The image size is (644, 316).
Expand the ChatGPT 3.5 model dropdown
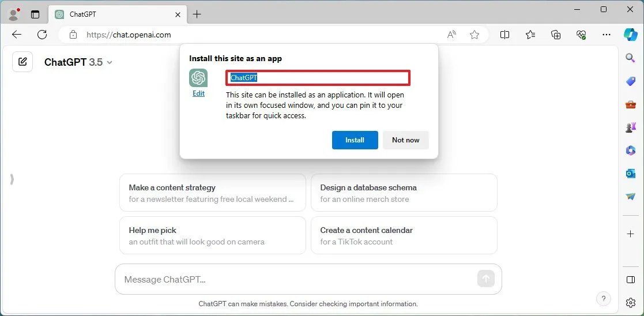(78, 62)
